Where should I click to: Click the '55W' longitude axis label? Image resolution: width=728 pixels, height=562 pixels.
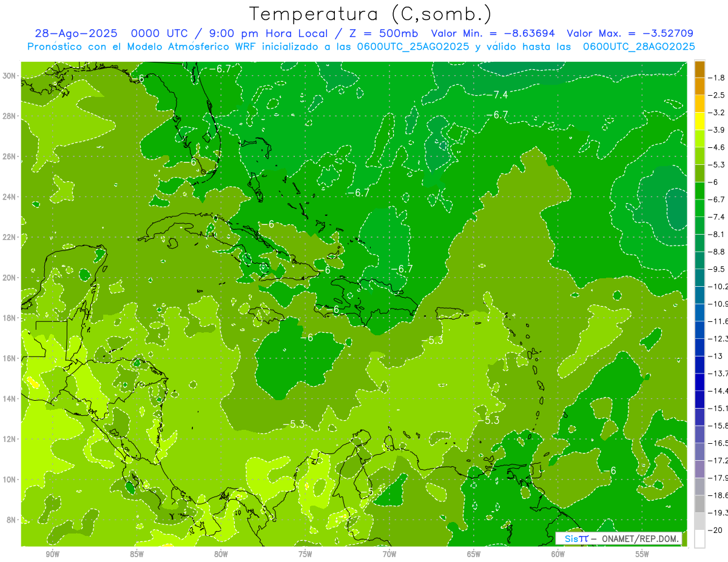(x=642, y=554)
